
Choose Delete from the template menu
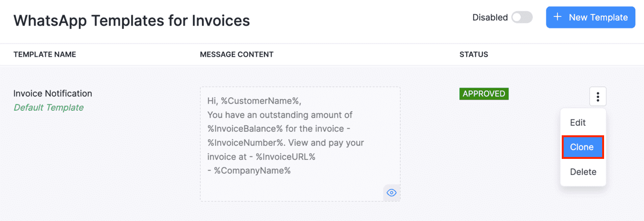click(x=583, y=172)
